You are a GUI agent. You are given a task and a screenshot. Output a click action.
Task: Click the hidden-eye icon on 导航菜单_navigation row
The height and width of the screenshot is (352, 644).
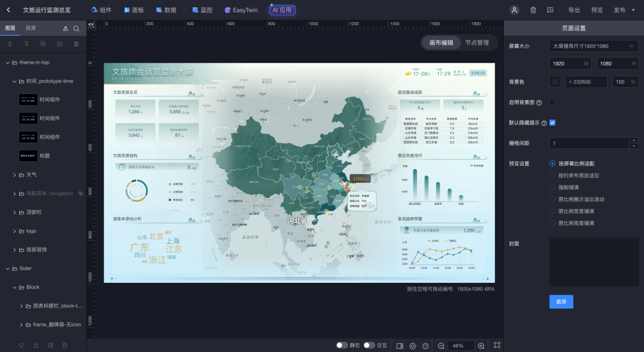[x=80, y=193]
